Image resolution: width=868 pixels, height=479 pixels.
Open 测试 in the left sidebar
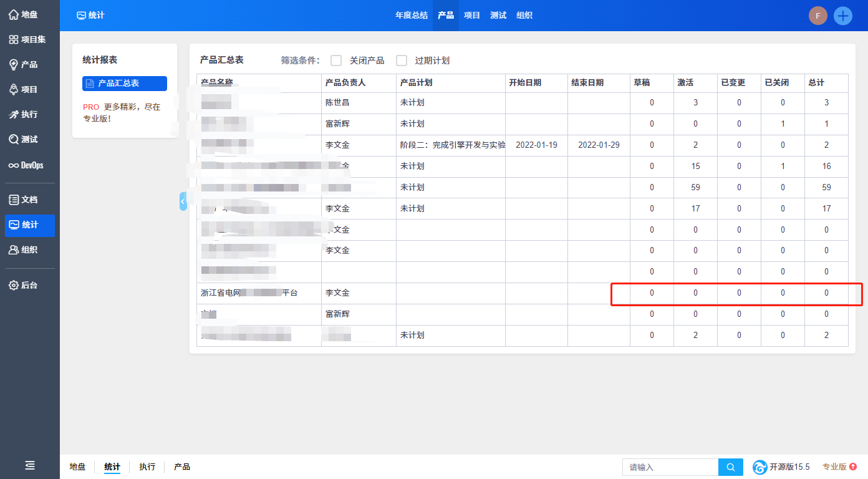(x=29, y=139)
